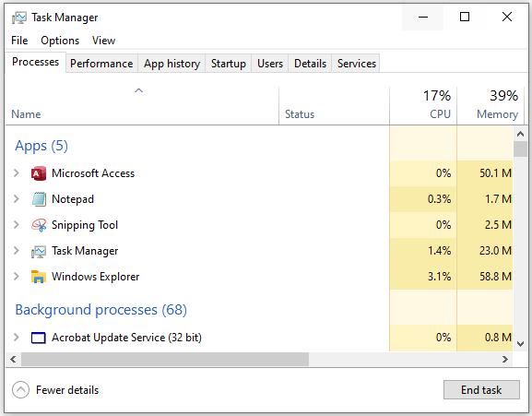This screenshot has width=532, height=416.
Task: Click the Microsoft Access app icon
Action: [39, 173]
